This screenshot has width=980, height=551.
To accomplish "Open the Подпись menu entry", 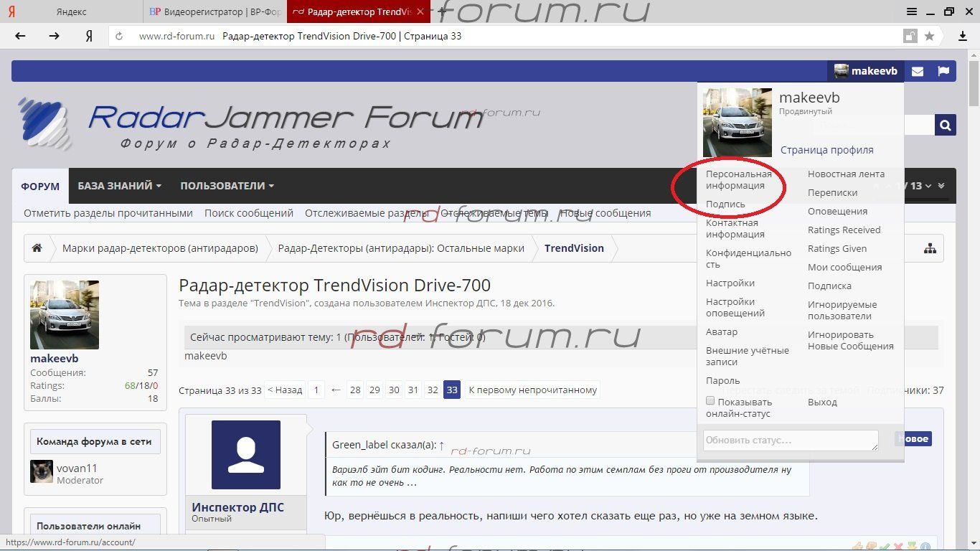I will (x=725, y=204).
